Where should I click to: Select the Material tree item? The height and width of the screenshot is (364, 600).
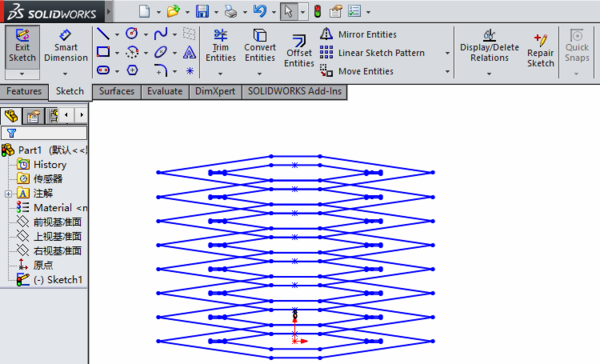(x=52, y=208)
